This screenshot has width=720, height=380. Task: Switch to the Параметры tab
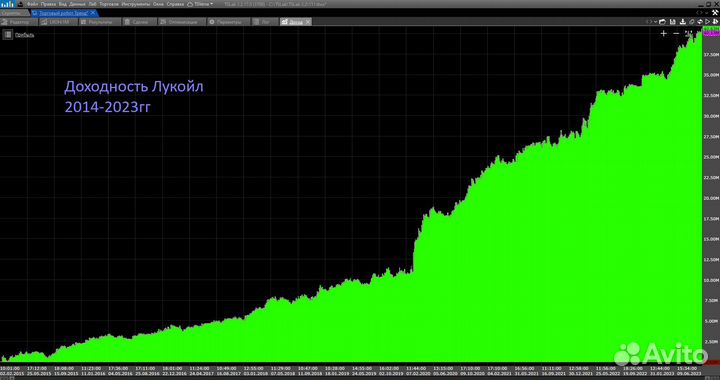[229, 22]
